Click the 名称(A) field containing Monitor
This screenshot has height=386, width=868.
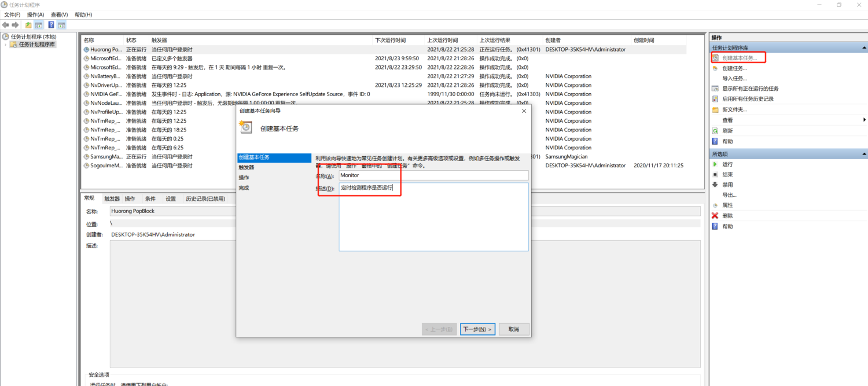433,175
